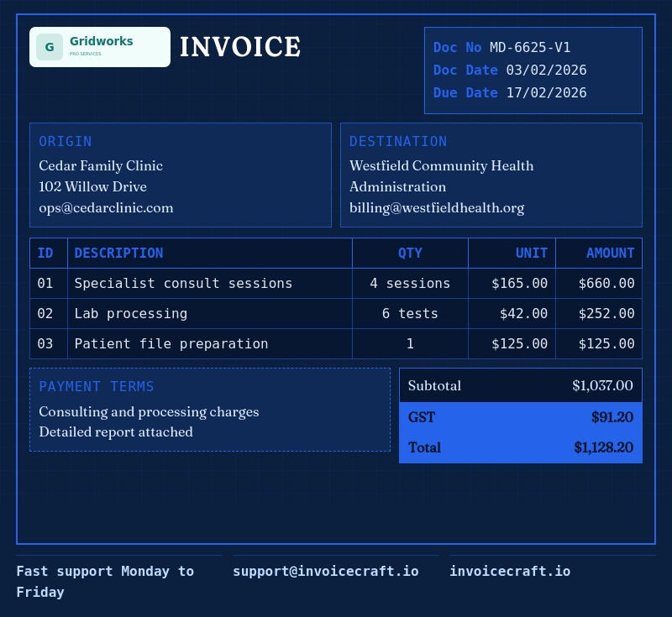Open the support@invoicecraft.io footer link
The height and width of the screenshot is (617, 672).
tap(326, 571)
